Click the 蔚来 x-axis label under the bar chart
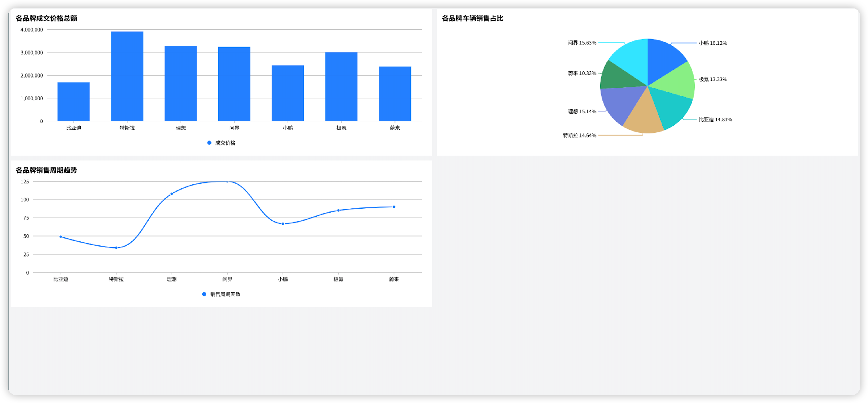This screenshot has width=868, height=403. point(395,128)
